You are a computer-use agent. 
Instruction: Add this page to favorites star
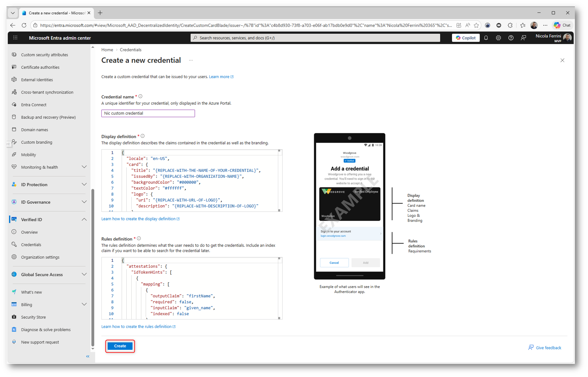pos(476,25)
